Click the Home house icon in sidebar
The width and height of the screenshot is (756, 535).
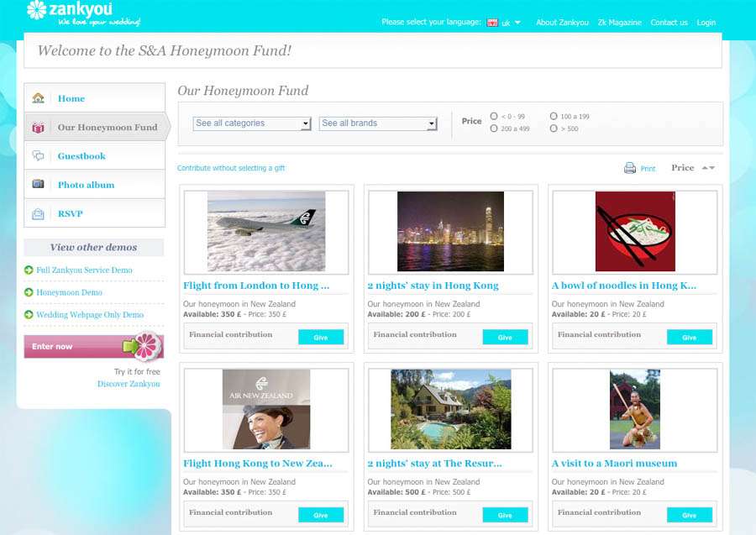coord(38,98)
